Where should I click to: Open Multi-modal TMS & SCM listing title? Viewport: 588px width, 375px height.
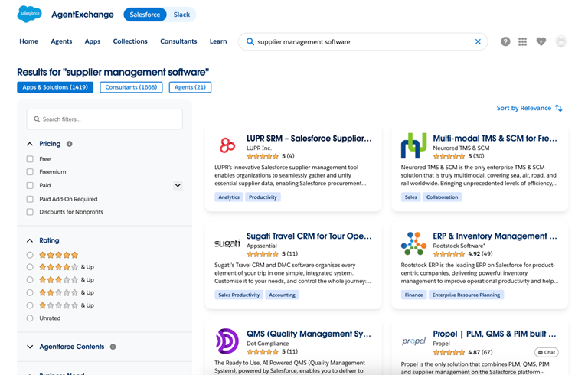[495, 139]
